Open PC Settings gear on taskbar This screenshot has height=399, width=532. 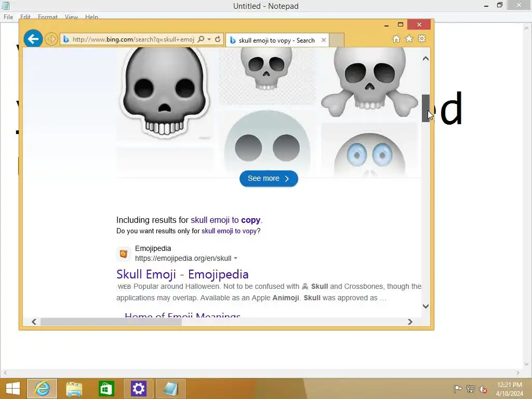click(138, 389)
